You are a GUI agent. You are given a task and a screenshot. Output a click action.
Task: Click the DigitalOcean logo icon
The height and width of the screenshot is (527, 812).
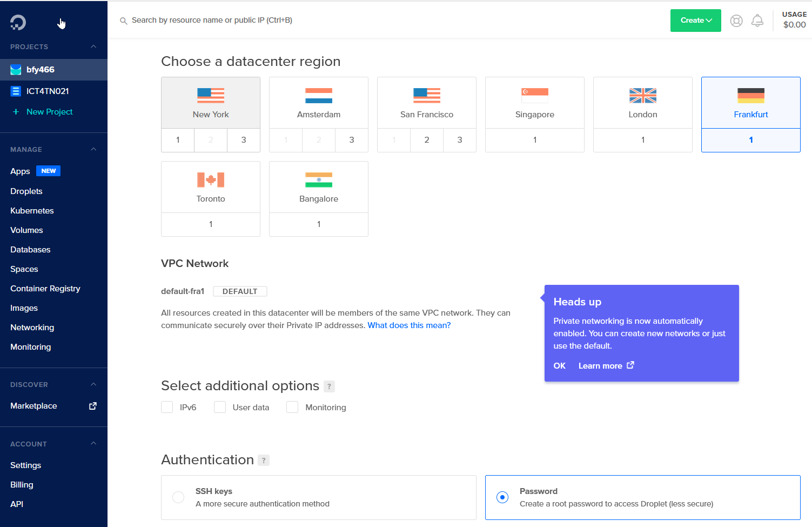pos(18,22)
